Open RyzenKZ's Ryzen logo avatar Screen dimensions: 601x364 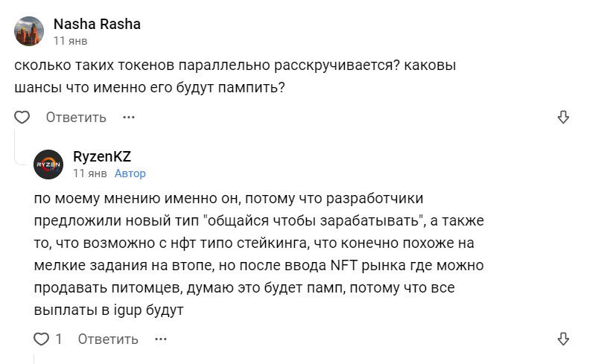48,164
